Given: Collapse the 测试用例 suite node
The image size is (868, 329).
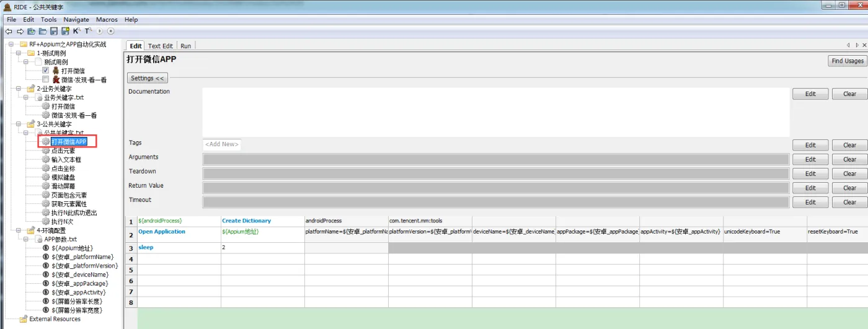Looking at the screenshot, I should [x=27, y=62].
